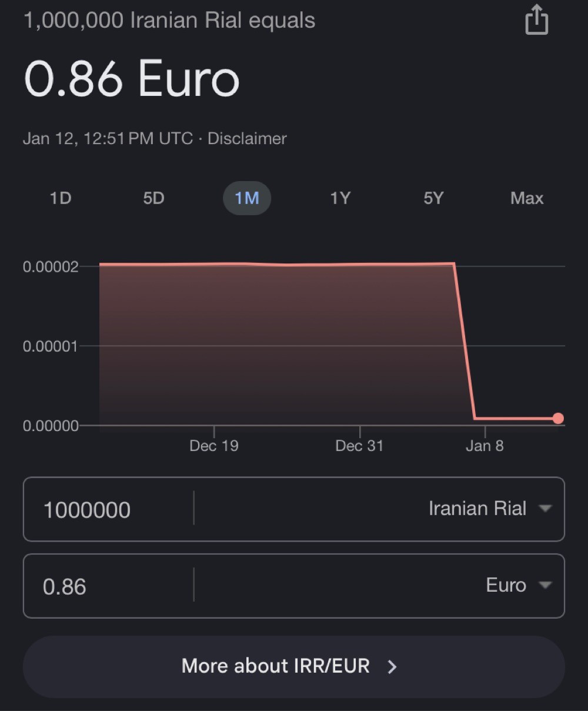The image size is (588, 711).
Task: Open More about IRR/EUR button
Action: [294, 666]
